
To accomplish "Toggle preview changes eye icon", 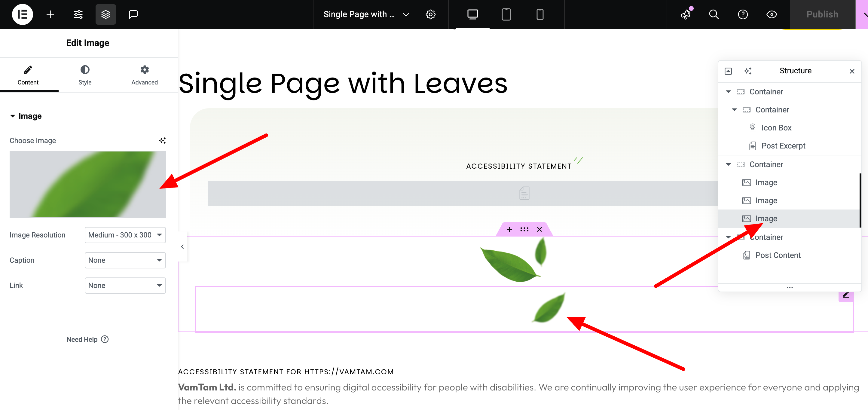I will (x=772, y=14).
